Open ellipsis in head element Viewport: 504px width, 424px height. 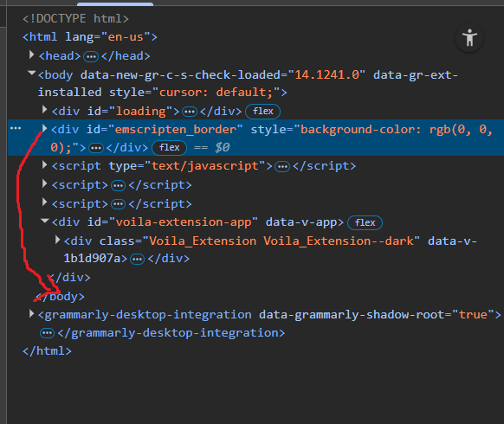point(91,57)
